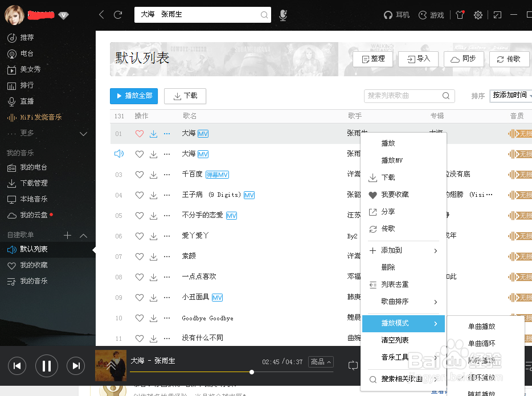Favorite the song 不分手的恋爱
The height and width of the screenshot is (396, 532).
pos(140,216)
